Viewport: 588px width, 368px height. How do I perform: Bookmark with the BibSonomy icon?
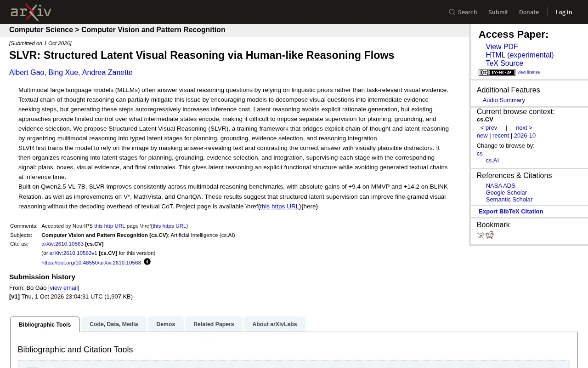click(x=481, y=236)
